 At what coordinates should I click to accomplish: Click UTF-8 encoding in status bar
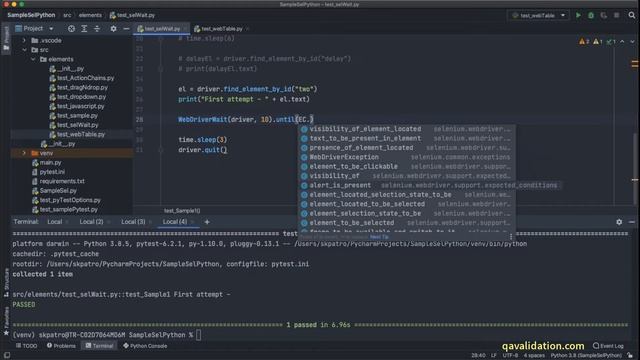point(510,356)
